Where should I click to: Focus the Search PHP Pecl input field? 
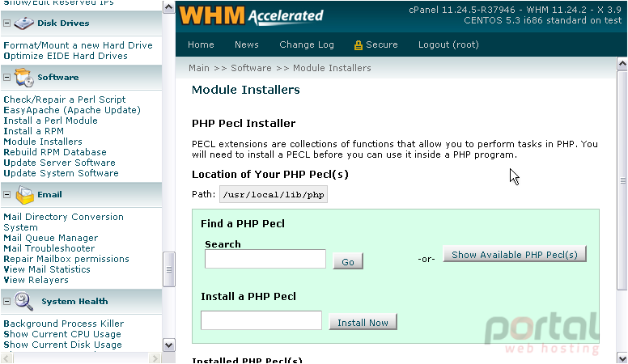pos(265,259)
